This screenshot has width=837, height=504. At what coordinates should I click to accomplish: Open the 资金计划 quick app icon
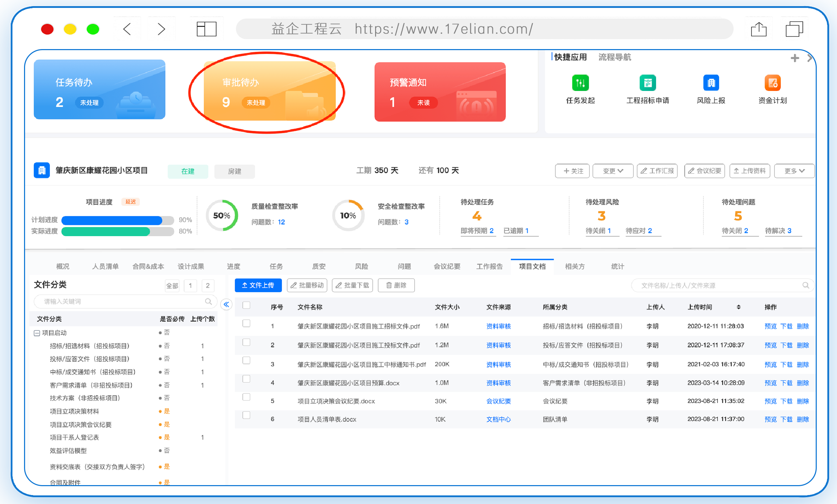[x=772, y=83]
